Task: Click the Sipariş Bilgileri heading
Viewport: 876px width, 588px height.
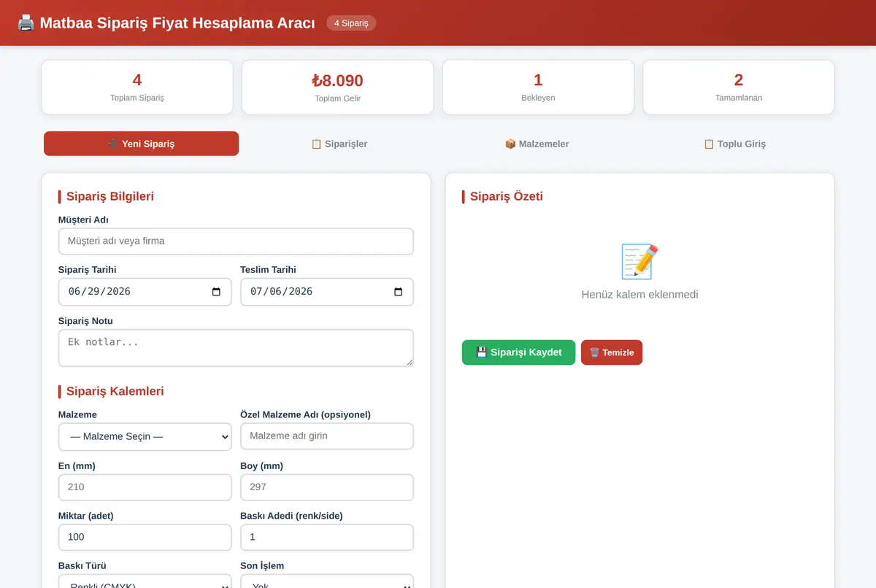Action: [x=110, y=196]
